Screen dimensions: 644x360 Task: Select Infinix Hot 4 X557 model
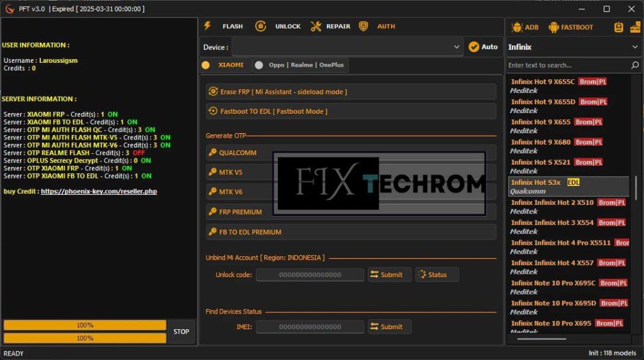click(x=569, y=267)
